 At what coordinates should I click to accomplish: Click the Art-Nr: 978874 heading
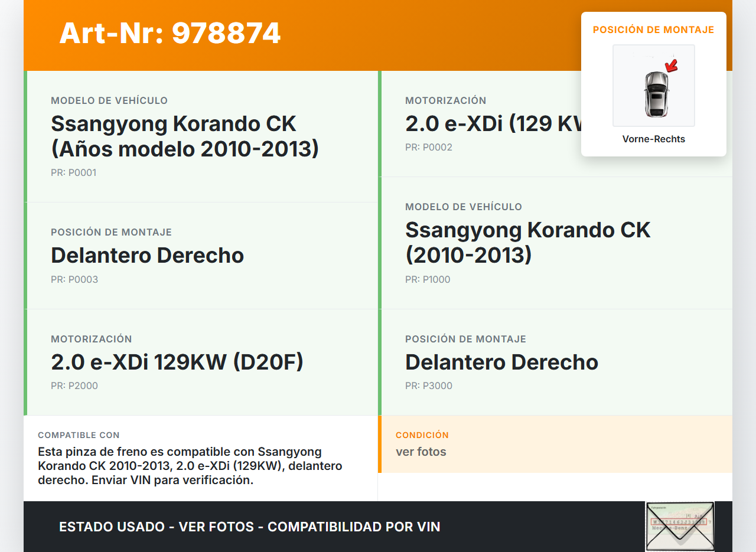[170, 33]
